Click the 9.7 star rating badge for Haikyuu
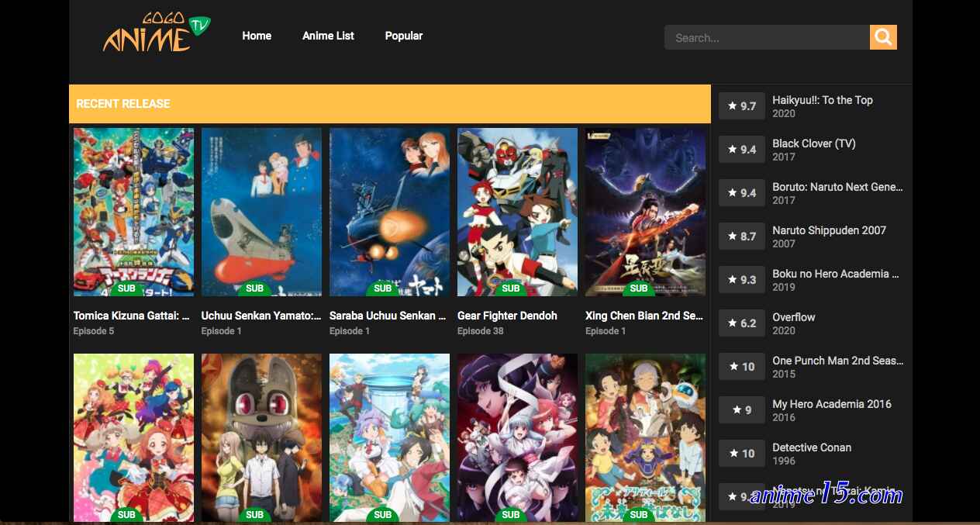Screen dimensions: 980x525 pos(742,106)
